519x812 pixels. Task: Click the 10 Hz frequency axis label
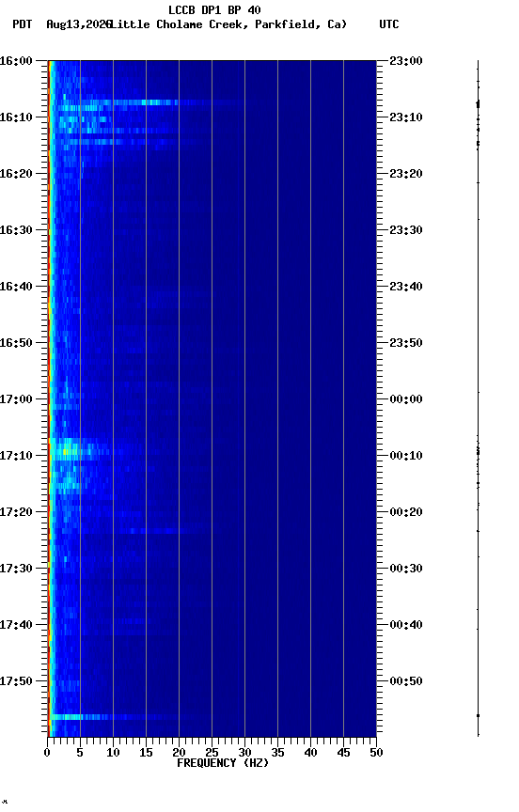pos(113,753)
